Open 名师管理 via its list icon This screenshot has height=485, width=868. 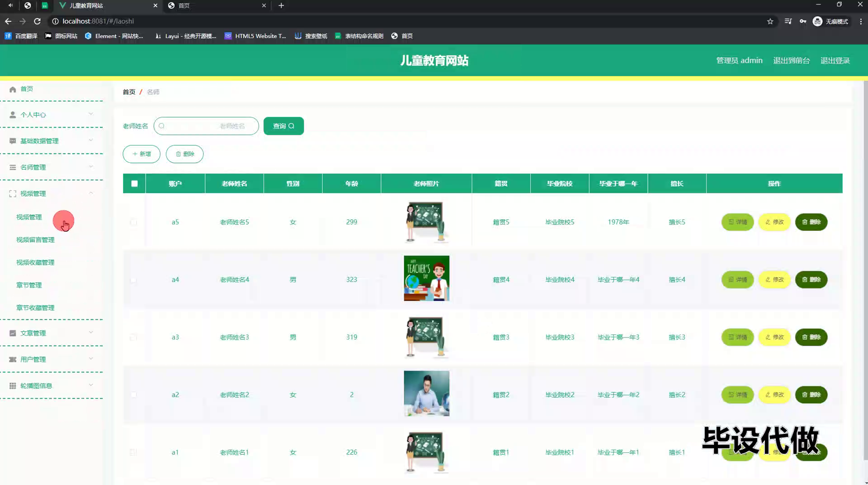pos(12,167)
